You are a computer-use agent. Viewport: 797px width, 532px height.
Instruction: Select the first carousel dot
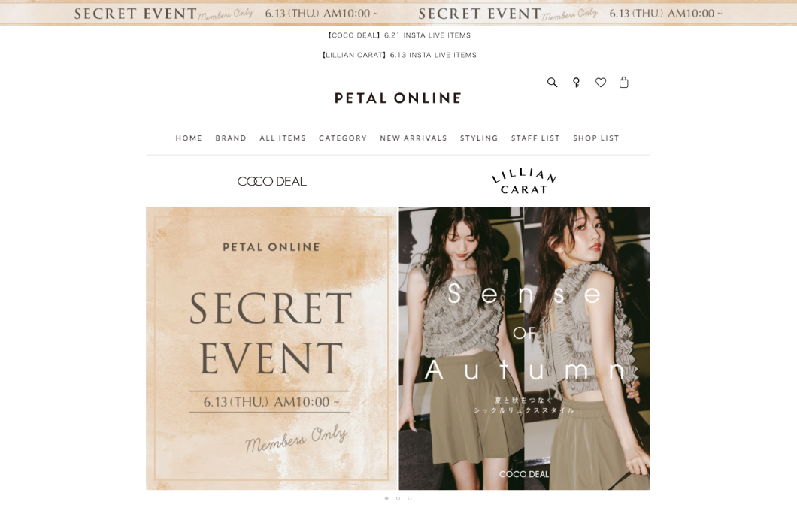point(386,498)
